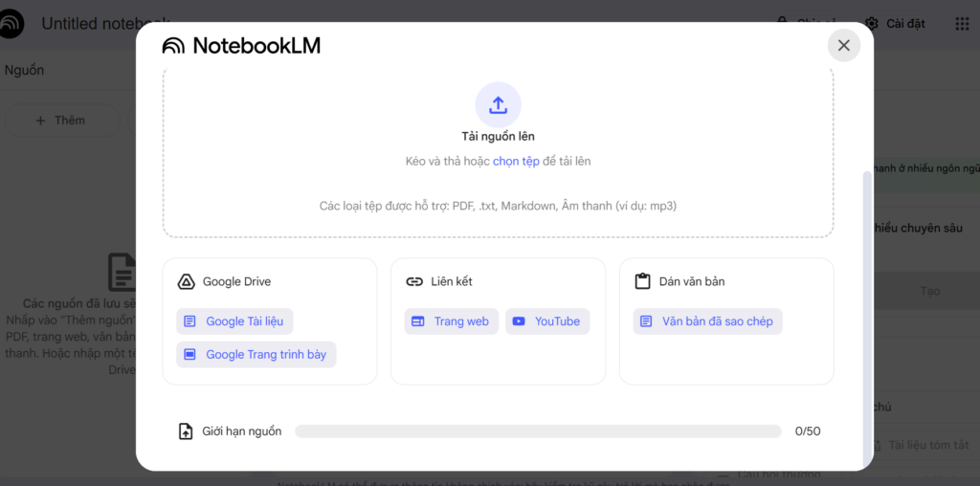Click the upload arrow icon
The width and height of the screenshot is (980, 486).
tap(498, 105)
